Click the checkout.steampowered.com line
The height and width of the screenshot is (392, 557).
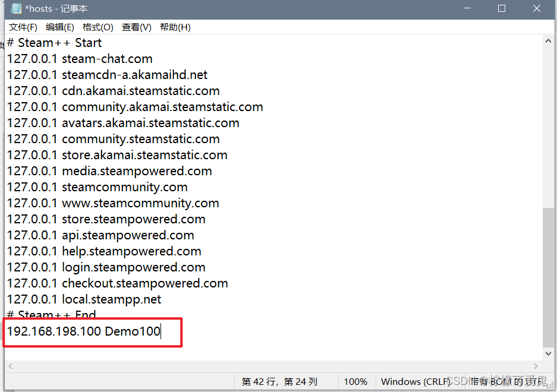pyautogui.click(x=118, y=283)
